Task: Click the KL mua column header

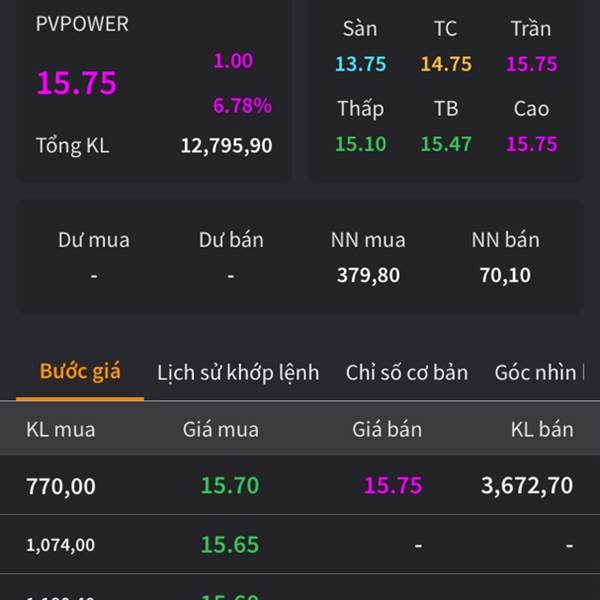Action: pos(60,429)
